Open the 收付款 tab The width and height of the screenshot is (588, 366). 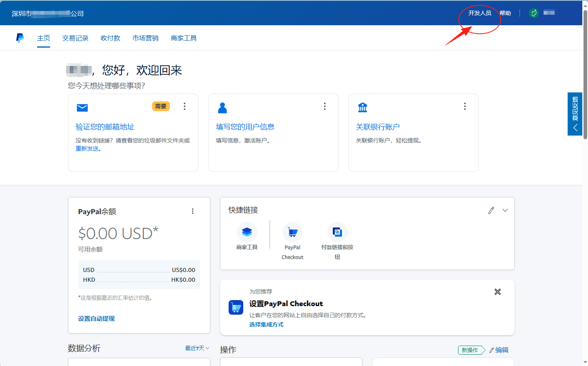pyautogui.click(x=110, y=38)
